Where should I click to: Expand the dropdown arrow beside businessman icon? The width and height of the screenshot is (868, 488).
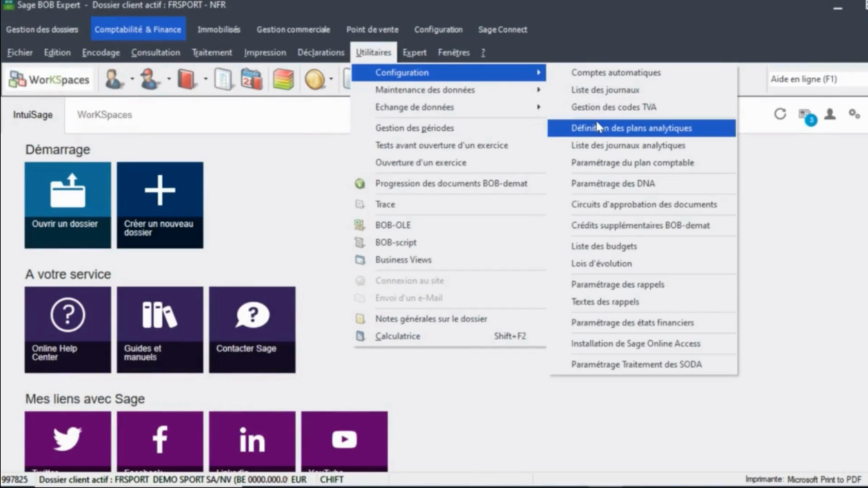(x=132, y=80)
